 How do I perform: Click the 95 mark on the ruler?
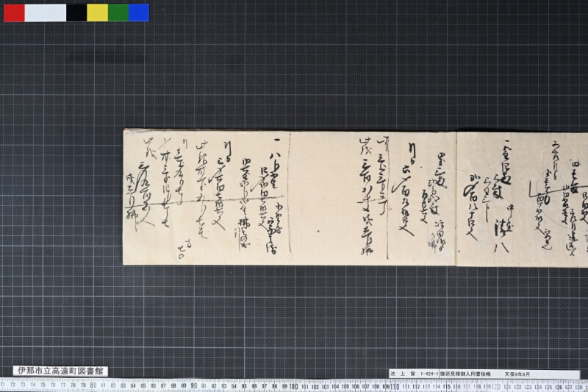point(244,386)
